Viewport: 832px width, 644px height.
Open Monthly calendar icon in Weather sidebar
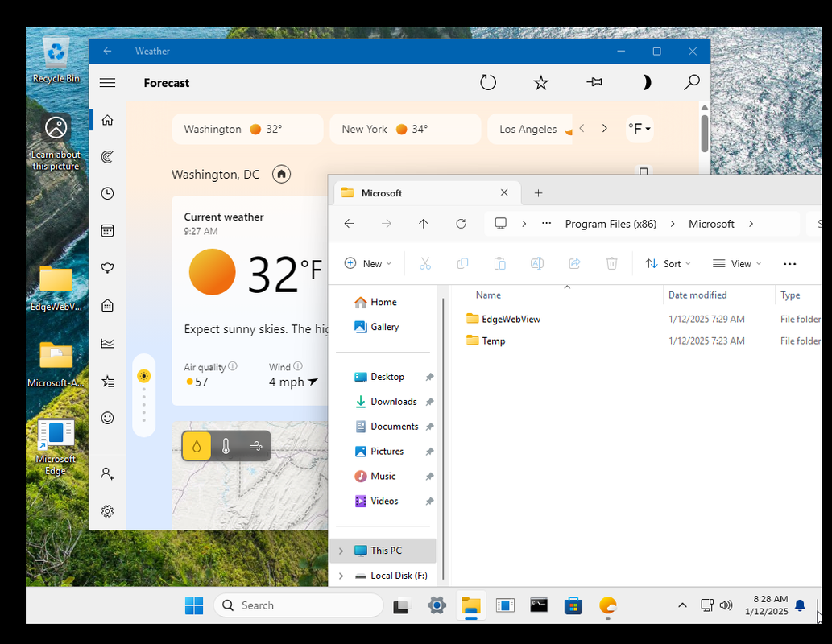click(x=108, y=231)
